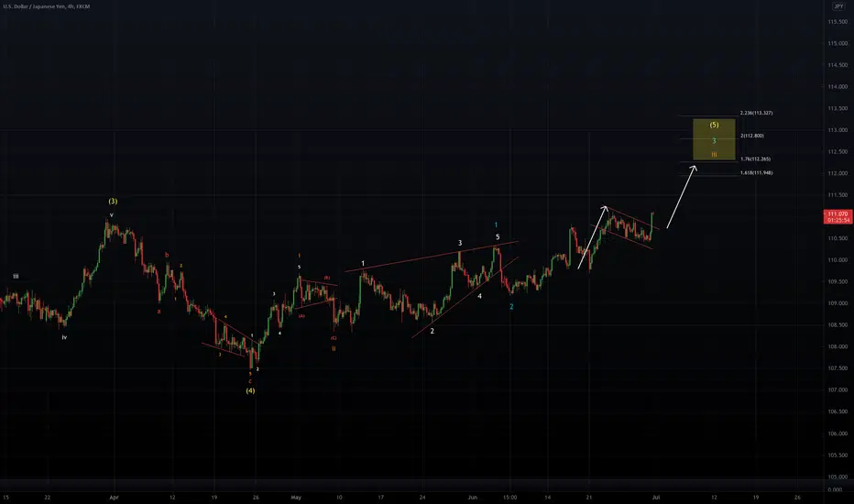The image size is (854, 504).
Task: Select the 1.76(112.265) Fibonacci level label
Action: (755, 159)
